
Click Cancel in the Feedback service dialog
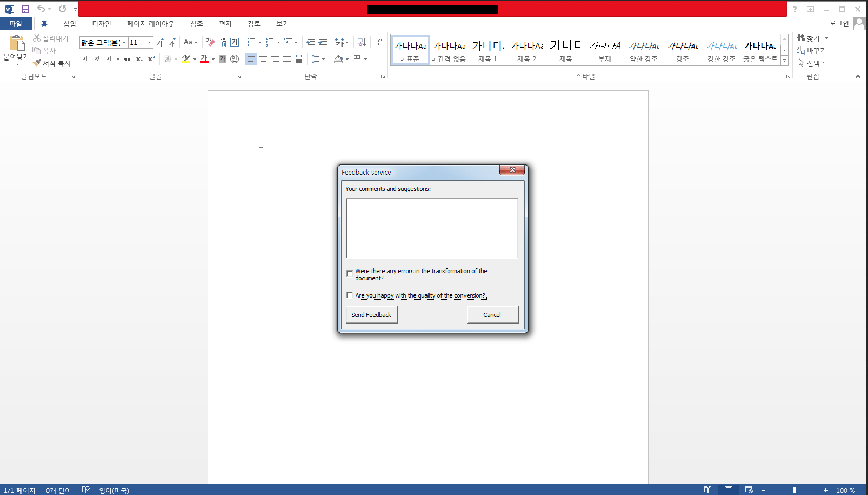point(492,315)
